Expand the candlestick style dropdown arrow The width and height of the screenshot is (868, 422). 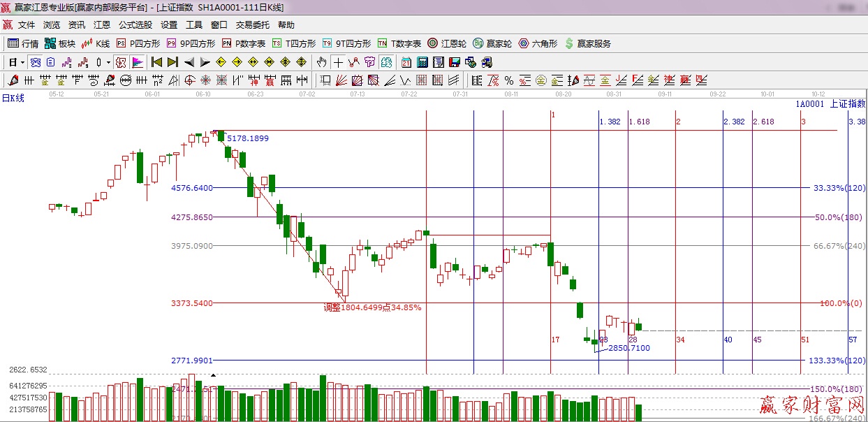click(108, 62)
